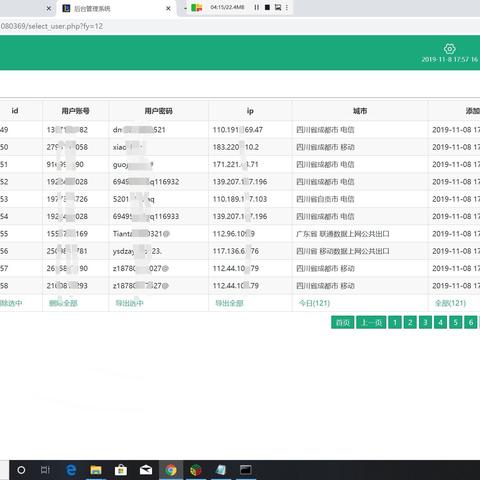Viewport: 480px width, 480px height.
Task: Click the header timestamp 2019-11-8 17:57
Action: click(450, 59)
